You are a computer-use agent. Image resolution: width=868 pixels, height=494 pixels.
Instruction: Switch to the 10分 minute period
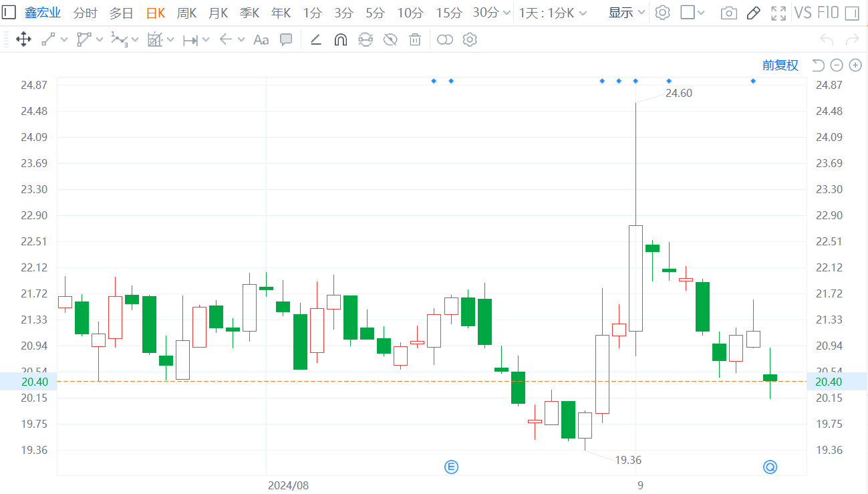(x=410, y=13)
